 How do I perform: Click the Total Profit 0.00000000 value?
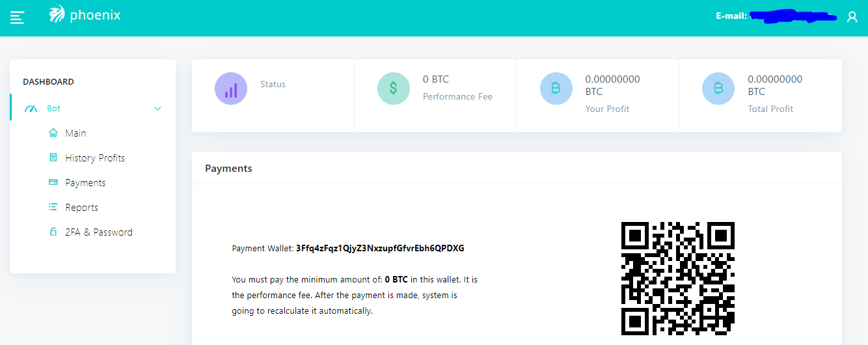(775, 85)
